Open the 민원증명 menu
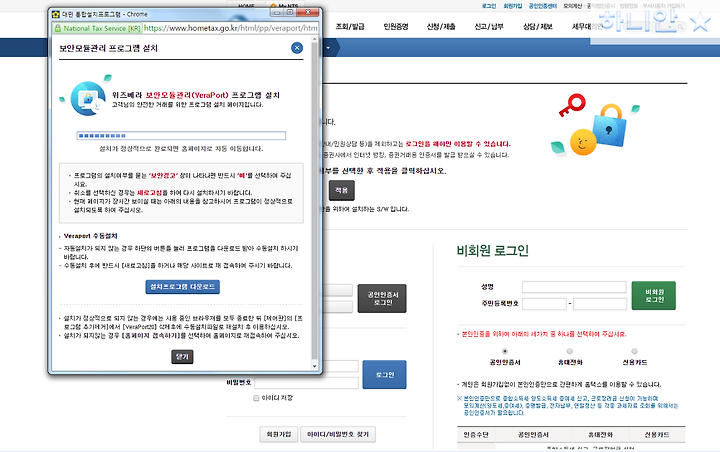720x452 pixels. 396,27
